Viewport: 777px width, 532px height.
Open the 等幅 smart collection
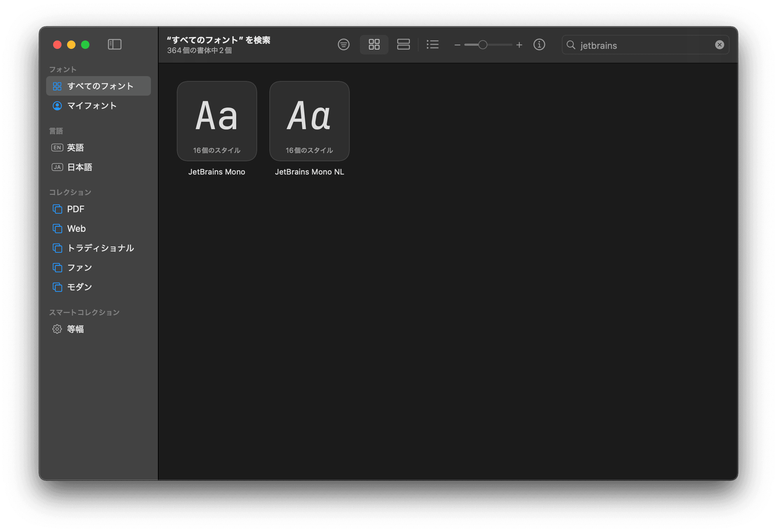pyautogui.click(x=75, y=329)
